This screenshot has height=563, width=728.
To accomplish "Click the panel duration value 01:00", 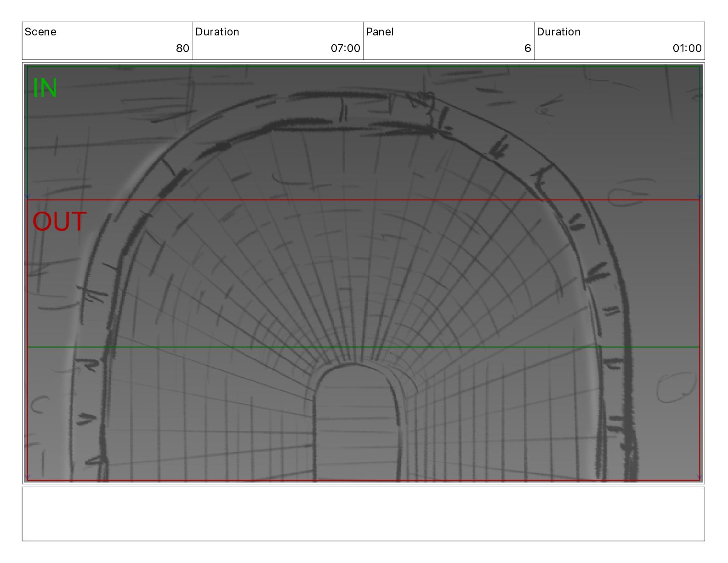I will [687, 48].
